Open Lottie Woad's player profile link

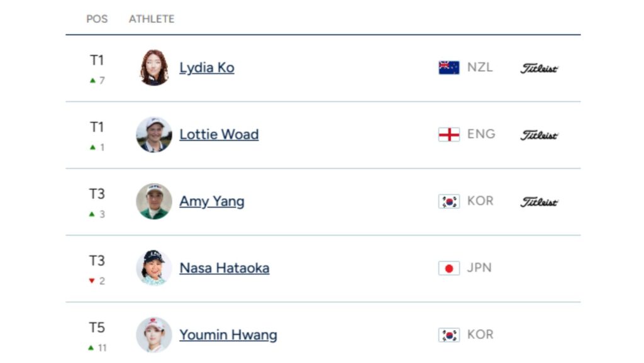[x=219, y=135]
